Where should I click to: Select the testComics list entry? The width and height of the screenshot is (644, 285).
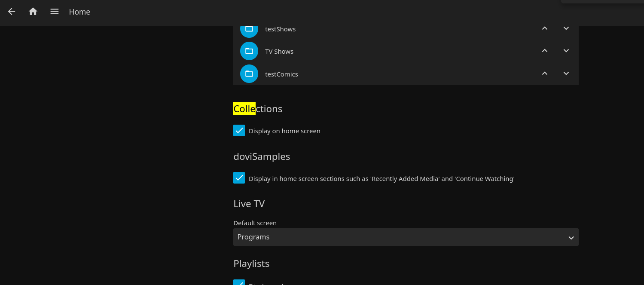tap(281, 74)
